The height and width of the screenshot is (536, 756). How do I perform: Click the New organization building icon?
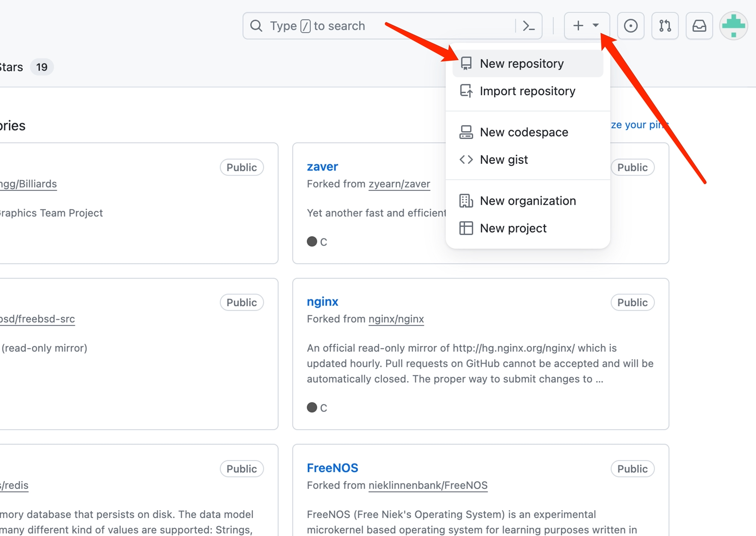(466, 201)
